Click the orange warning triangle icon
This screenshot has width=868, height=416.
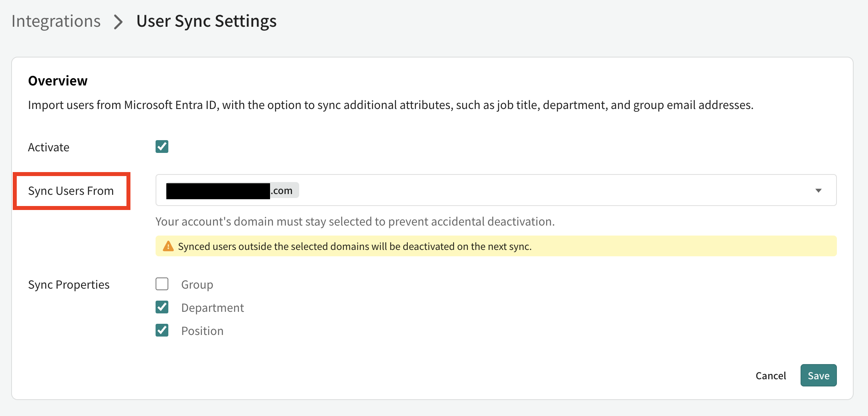click(168, 246)
